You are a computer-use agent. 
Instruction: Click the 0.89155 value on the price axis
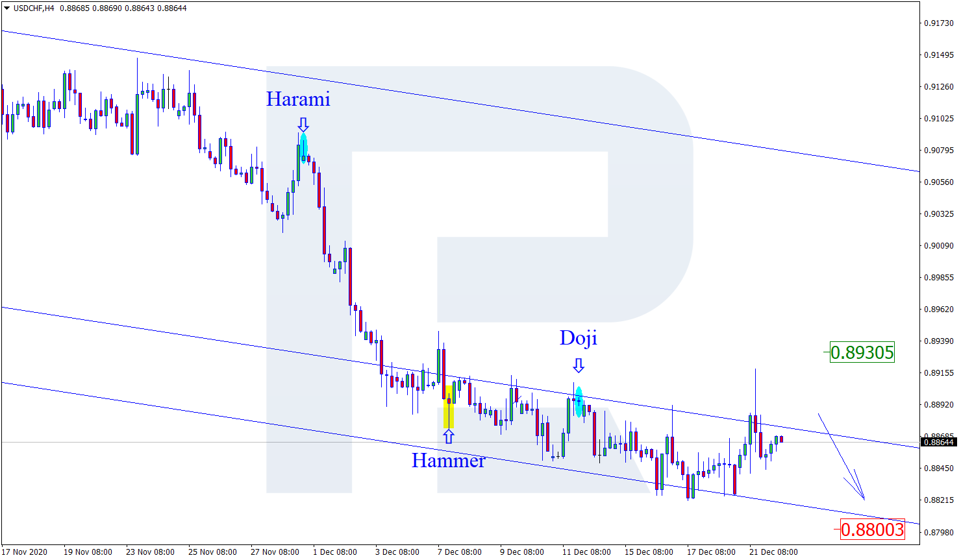click(939, 373)
